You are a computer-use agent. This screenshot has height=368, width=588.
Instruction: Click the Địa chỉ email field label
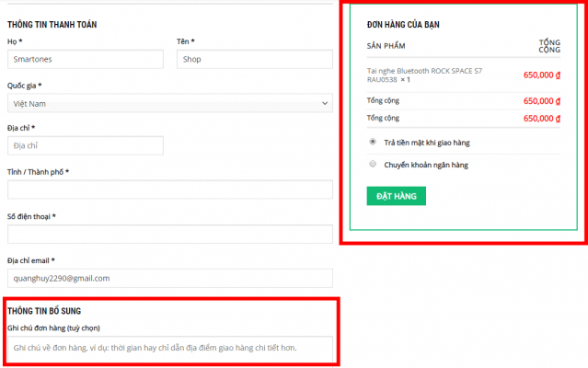(30, 260)
